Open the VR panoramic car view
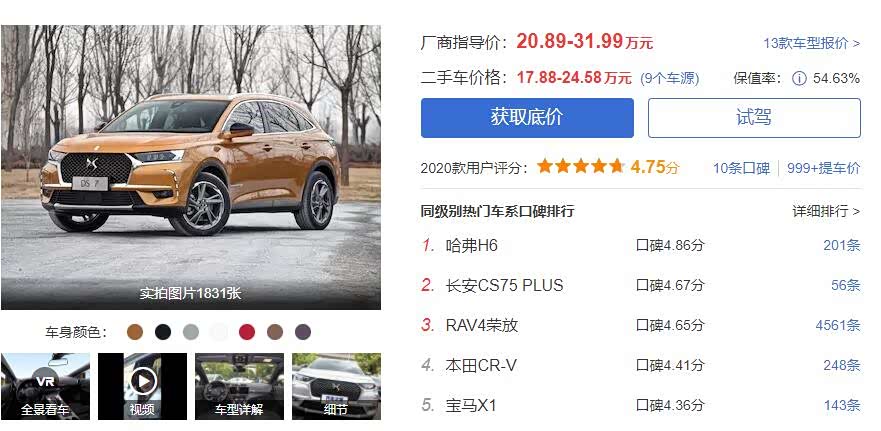This screenshot has height=431, width=881. click(x=45, y=386)
